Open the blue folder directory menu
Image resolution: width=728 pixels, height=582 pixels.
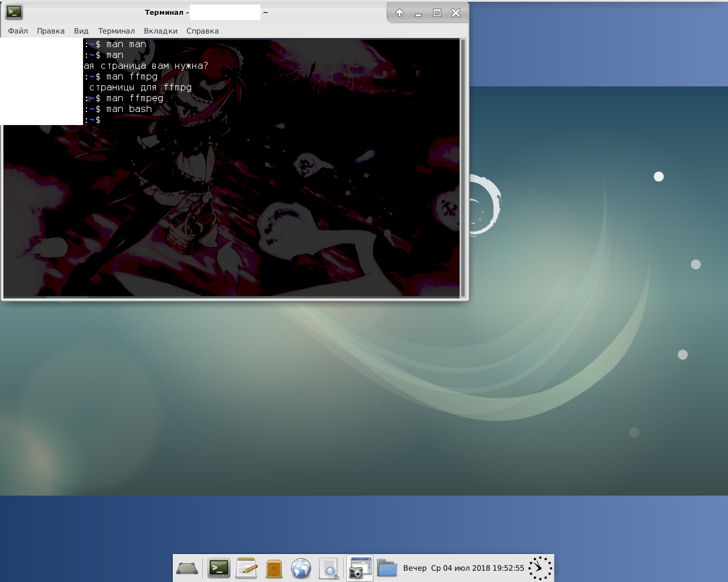(x=387, y=568)
